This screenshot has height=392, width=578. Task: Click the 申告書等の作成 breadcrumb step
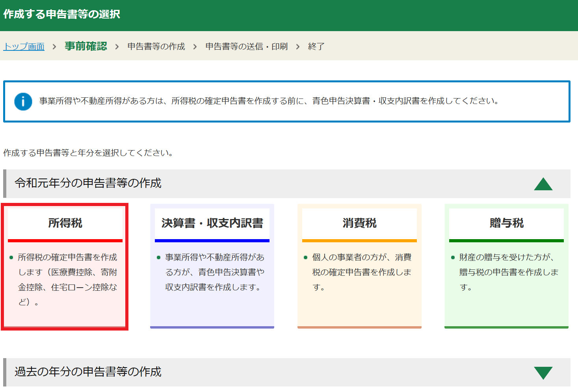pyautogui.click(x=156, y=46)
